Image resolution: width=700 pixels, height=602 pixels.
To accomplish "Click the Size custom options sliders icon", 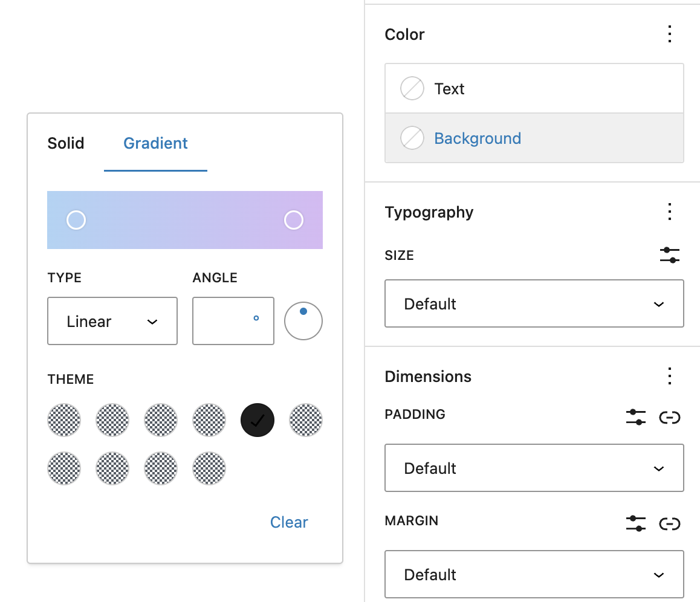I will point(670,255).
